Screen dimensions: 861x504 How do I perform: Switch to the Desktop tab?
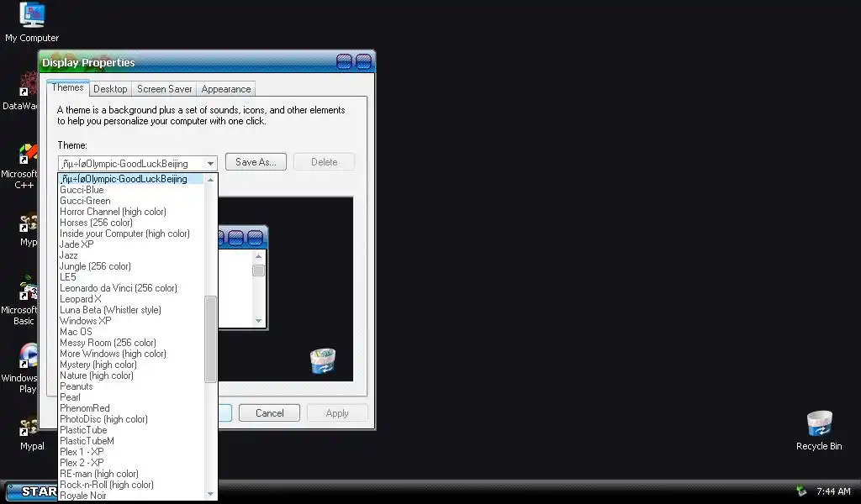[110, 89]
